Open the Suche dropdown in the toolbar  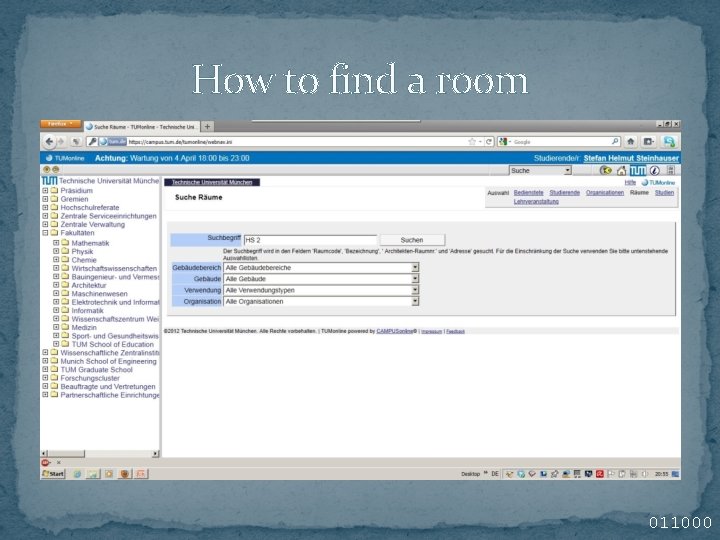click(540, 170)
